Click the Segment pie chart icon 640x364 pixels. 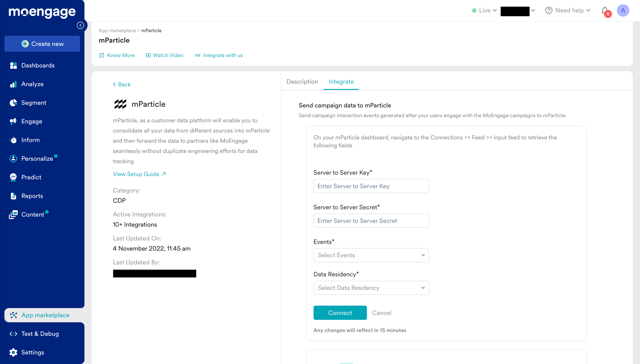(x=13, y=103)
